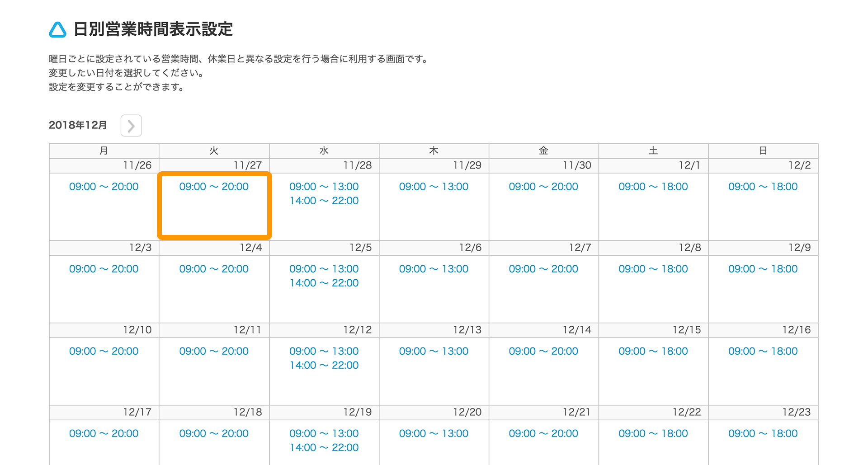Click the 12/2 date label
The width and height of the screenshot is (868, 465).
[799, 165]
